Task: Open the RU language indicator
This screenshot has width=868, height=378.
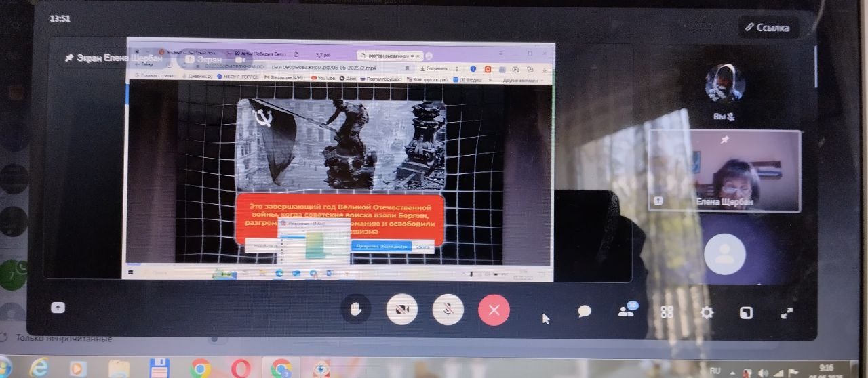Action: (x=715, y=371)
